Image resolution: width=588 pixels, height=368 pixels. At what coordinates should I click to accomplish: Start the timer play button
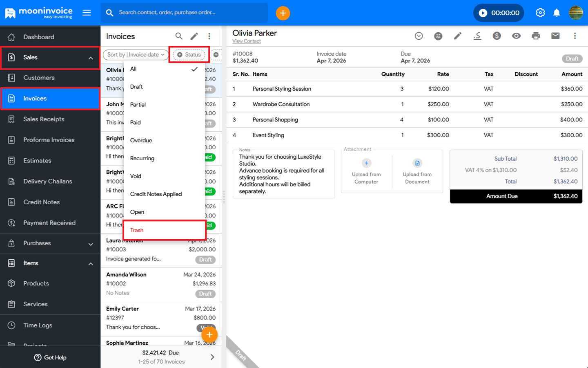pyautogui.click(x=483, y=13)
